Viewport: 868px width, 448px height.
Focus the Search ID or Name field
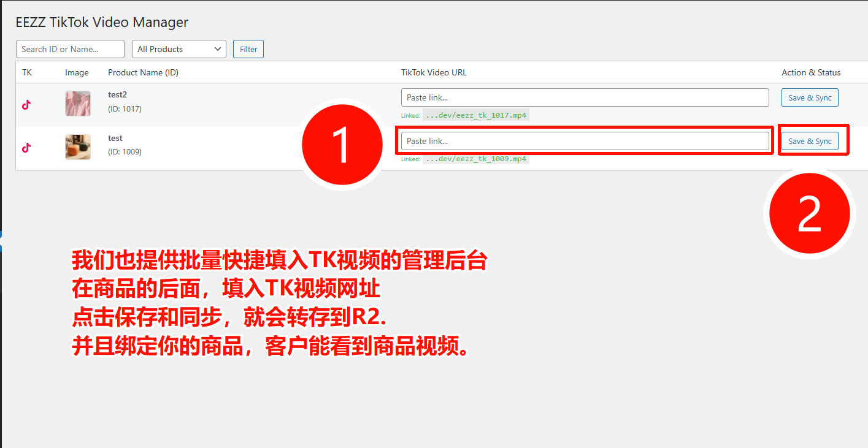(70, 49)
